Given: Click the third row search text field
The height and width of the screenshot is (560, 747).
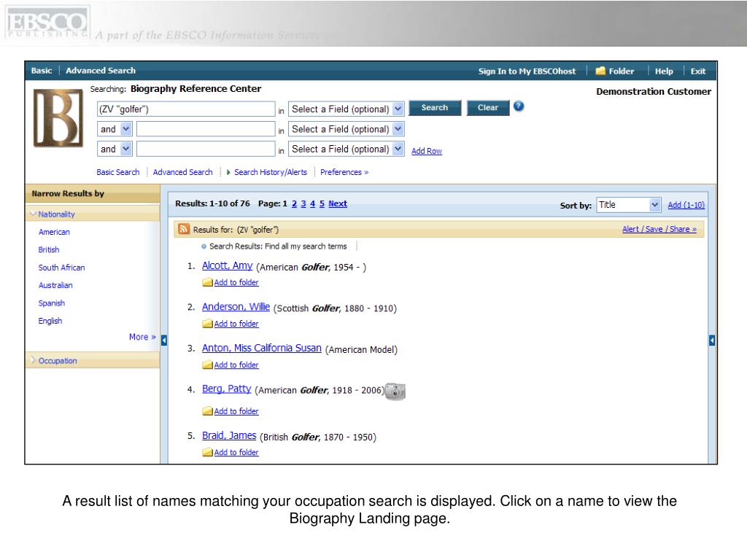Looking at the screenshot, I should click(206, 149).
